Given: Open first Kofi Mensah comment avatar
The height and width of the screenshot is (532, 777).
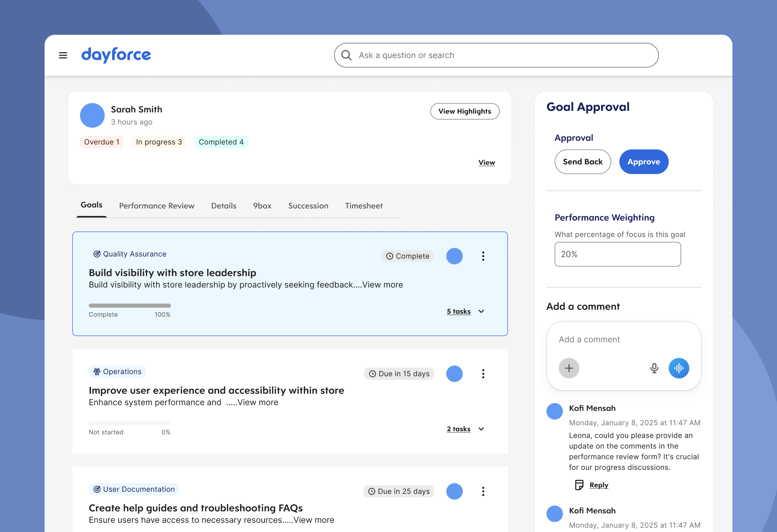Looking at the screenshot, I should pos(555,411).
